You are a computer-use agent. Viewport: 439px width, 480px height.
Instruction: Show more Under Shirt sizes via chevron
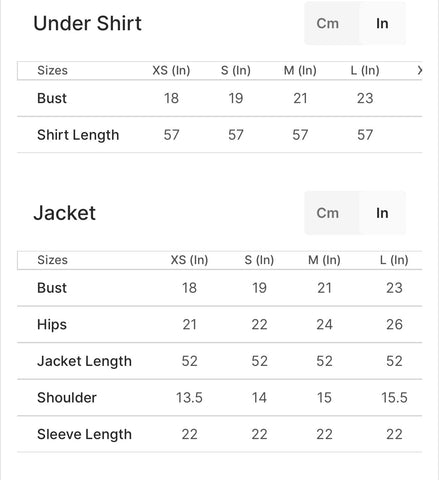pos(420,70)
